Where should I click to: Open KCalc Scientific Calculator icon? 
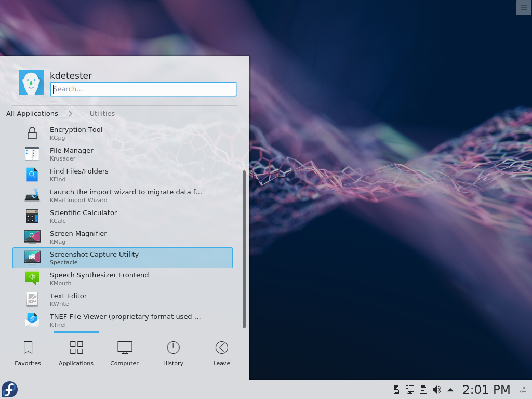[32, 216]
